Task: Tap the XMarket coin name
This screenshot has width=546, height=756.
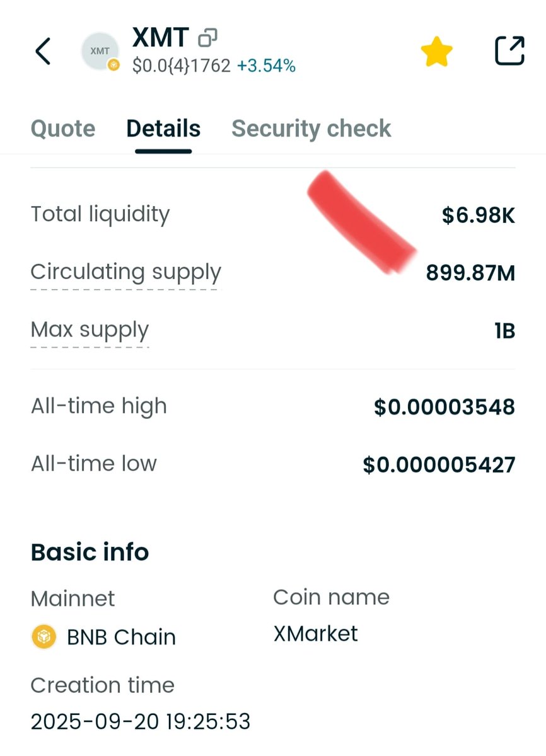Action: point(315,633)
